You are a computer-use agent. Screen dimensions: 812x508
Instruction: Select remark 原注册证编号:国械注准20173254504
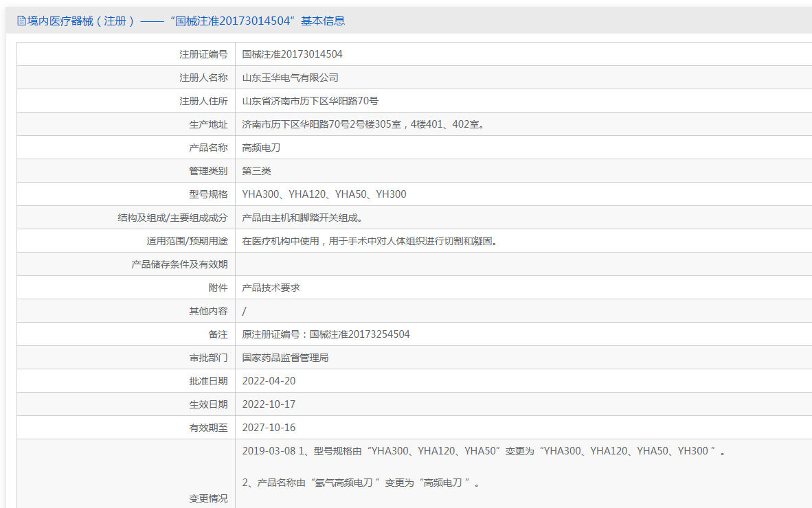(x=326, y=334)
